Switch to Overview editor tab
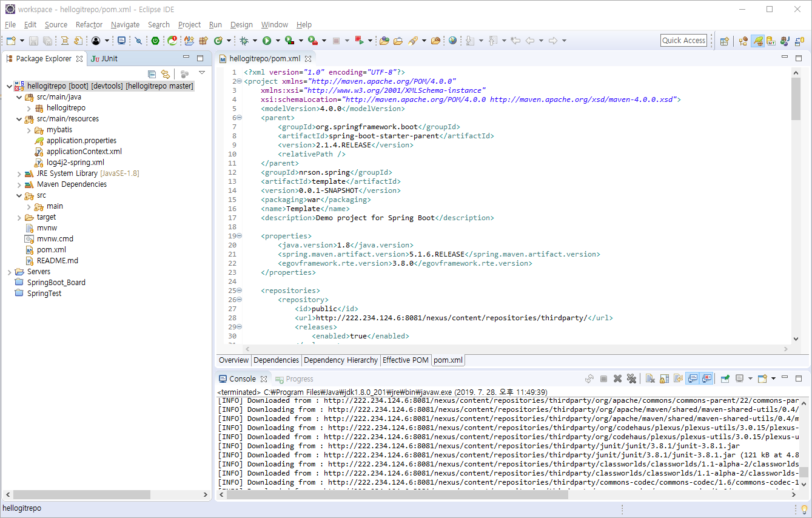The height and width of the screenshot is (518, 812). point(233,360)
